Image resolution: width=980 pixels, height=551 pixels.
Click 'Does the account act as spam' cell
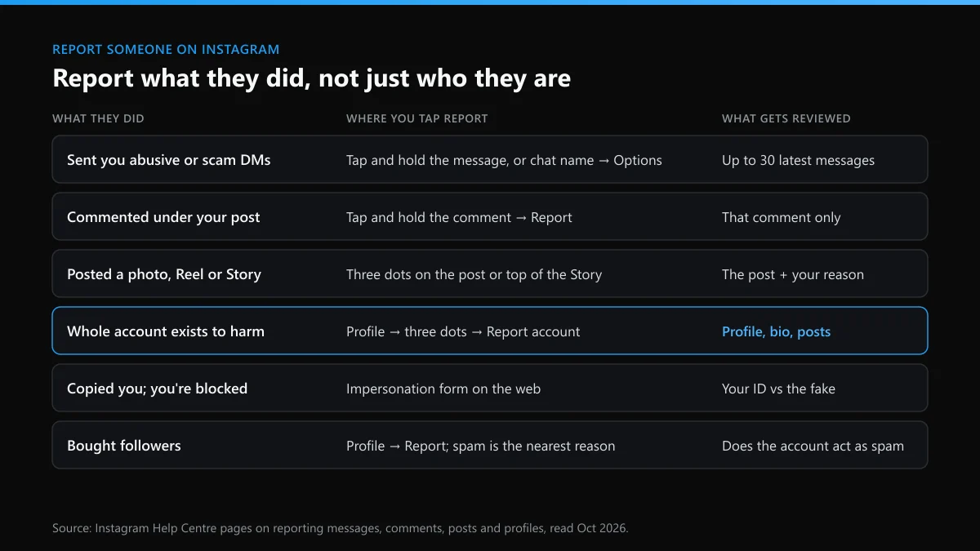[x=813, y=446]
